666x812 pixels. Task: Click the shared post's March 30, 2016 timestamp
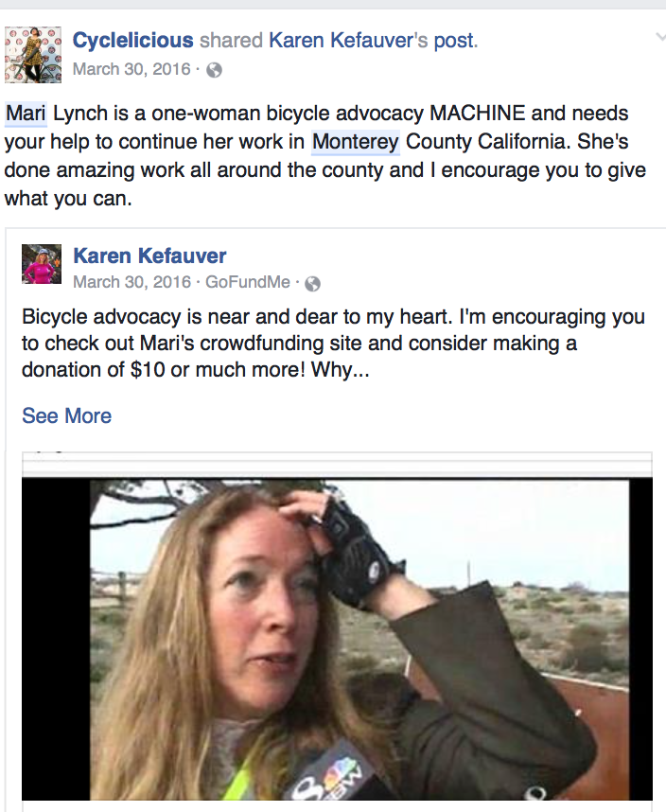pos(131,282)
